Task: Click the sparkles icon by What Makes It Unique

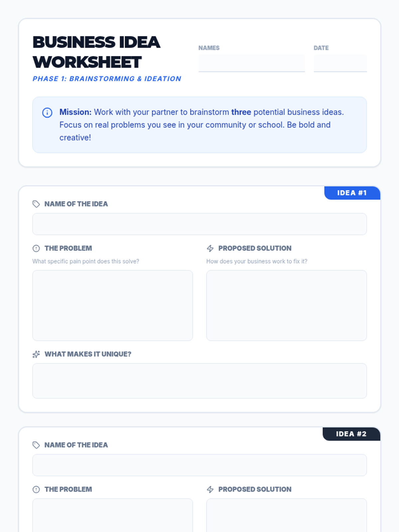Action: (x=36, y=354)
